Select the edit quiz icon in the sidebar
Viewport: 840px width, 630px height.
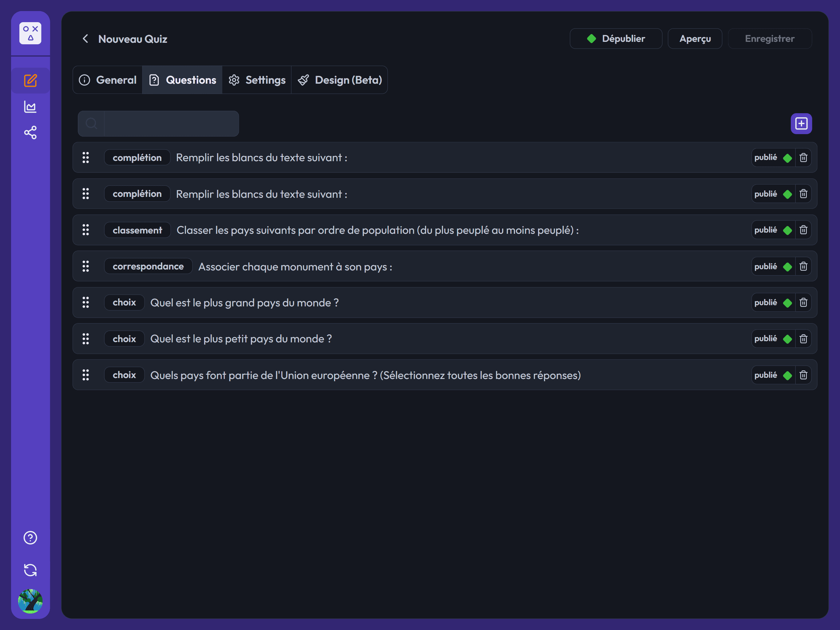pyautogui.click(x=30, y=80)
